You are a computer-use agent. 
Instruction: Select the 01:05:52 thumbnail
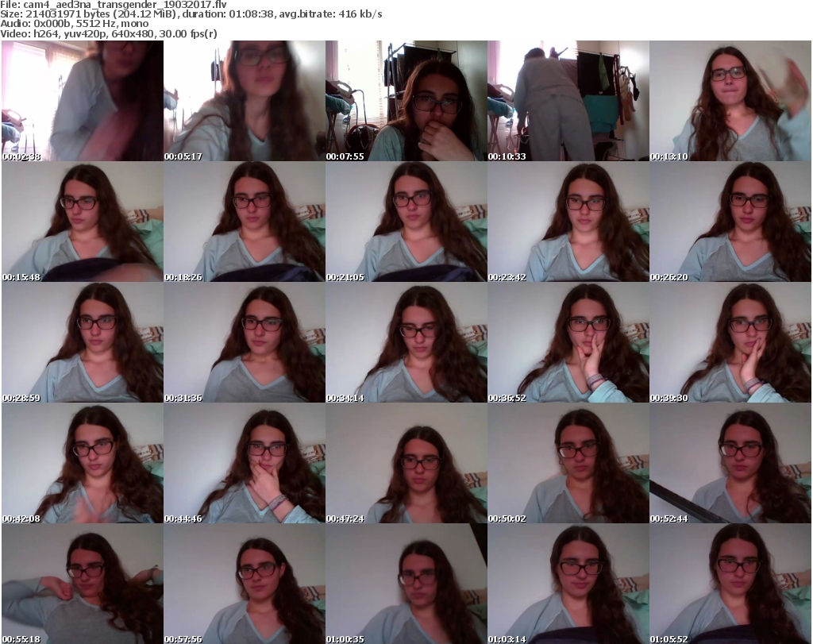click(730, 584)
